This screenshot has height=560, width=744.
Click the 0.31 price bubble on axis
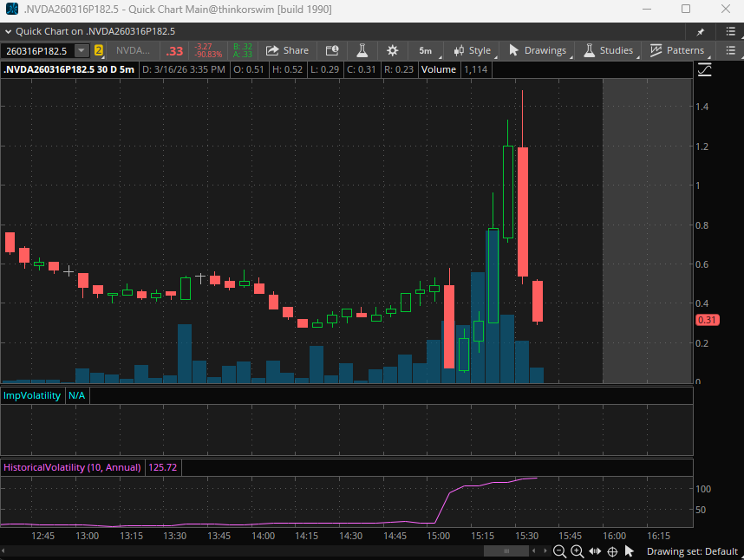(707, 320)
